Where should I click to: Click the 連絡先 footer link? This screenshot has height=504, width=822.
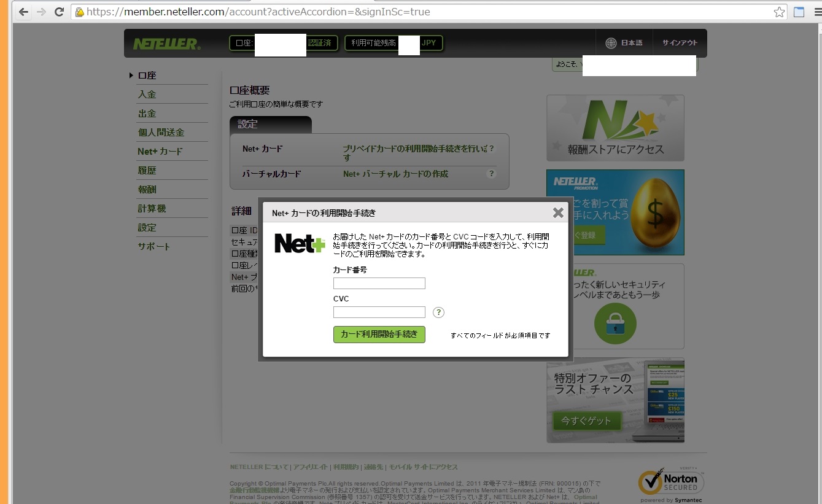coord(373,467)
